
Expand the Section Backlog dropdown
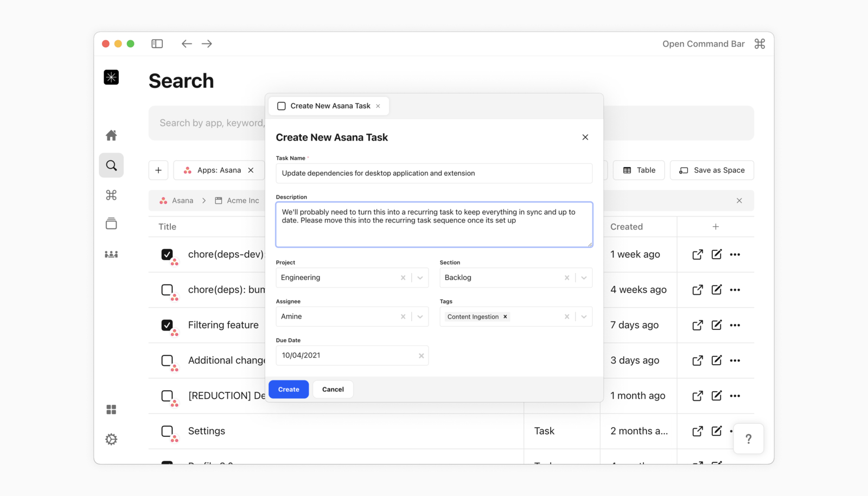(x=584, y=277)
